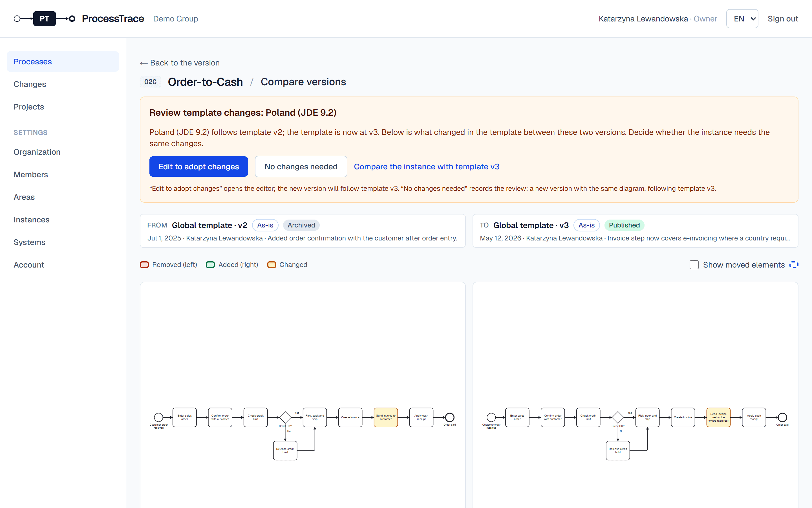Click the Published status badge on v3
Image resolution: width=812 pixels, height=508 pixels.
(624, 225)
